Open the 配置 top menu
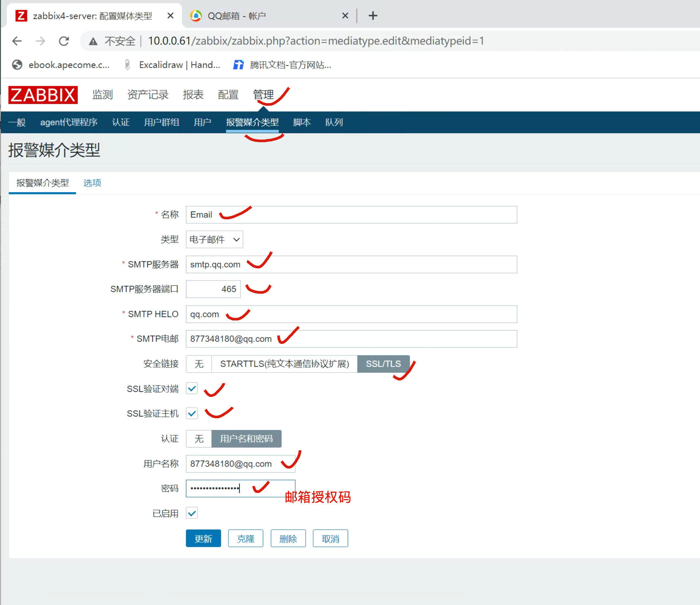Viewport: 700px width, 605px height. pos(228,95)
